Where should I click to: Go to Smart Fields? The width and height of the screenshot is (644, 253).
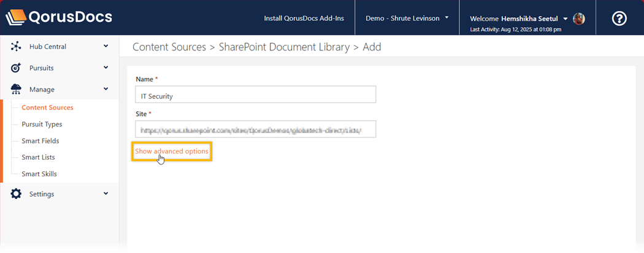[40, 141]
